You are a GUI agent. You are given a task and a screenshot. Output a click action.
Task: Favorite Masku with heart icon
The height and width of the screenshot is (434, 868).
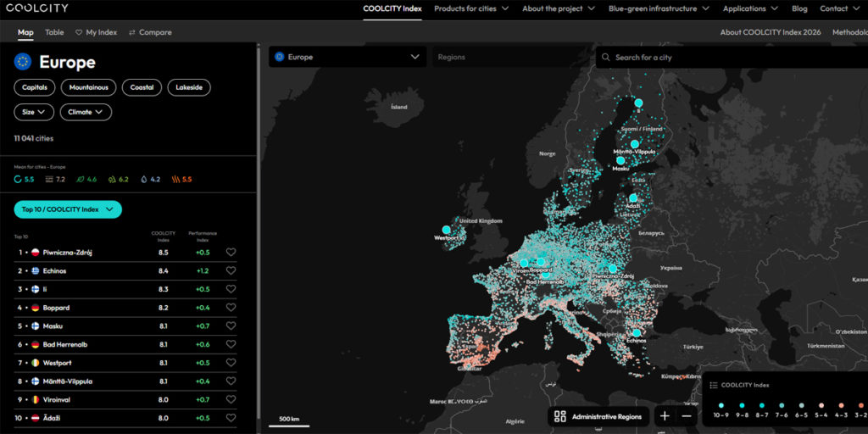(231, 326)
